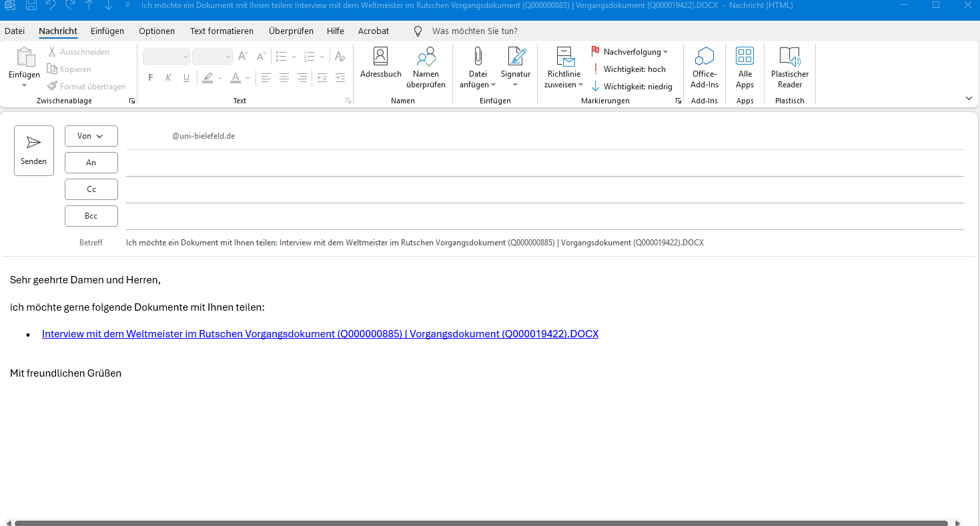The height and width of the screenshot is (526, 980).
Task: Open the Von sender dropdown
Action: coord(91,136)
